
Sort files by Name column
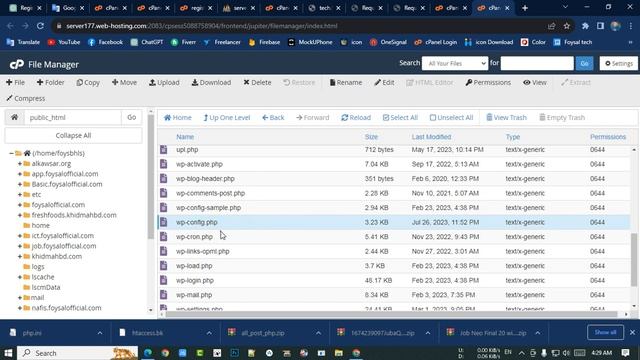(x=185, y=137)
